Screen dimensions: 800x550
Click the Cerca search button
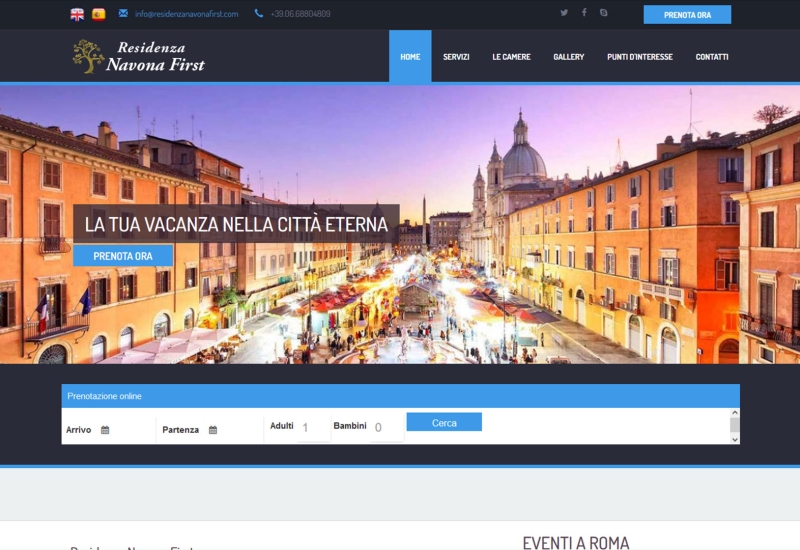[444, 422]
